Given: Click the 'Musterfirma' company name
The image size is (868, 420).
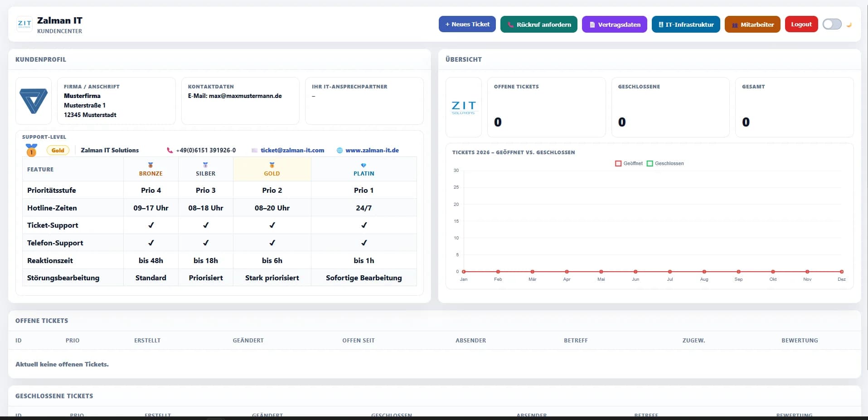Looking at the screenshot, I should [x=82, y=96].
